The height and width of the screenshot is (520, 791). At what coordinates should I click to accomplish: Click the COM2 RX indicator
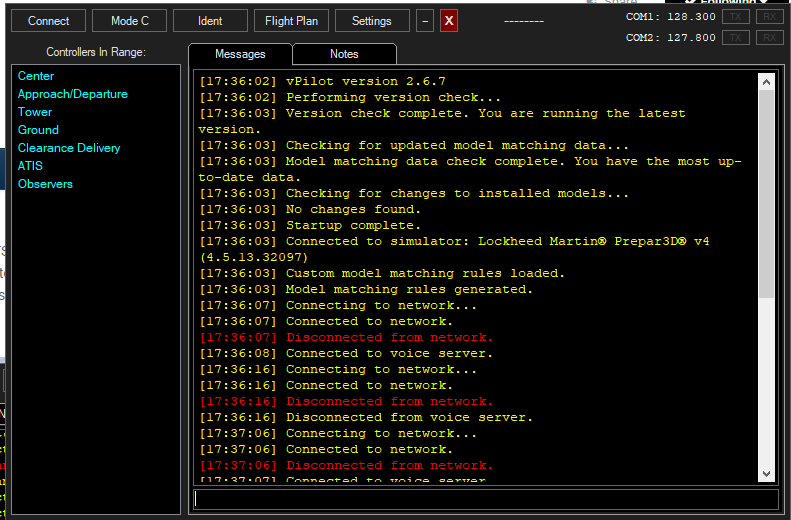[x=769, y=38]
